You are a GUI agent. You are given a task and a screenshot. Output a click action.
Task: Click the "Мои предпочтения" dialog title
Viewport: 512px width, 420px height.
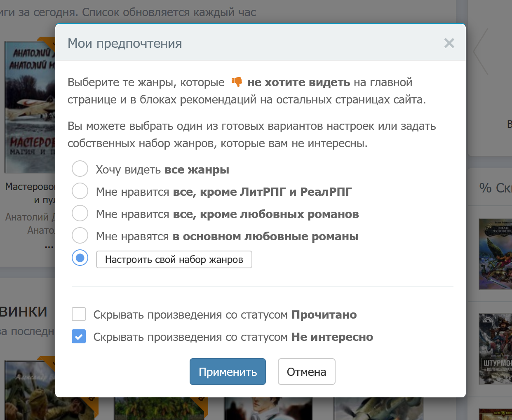tap(124, 43)
